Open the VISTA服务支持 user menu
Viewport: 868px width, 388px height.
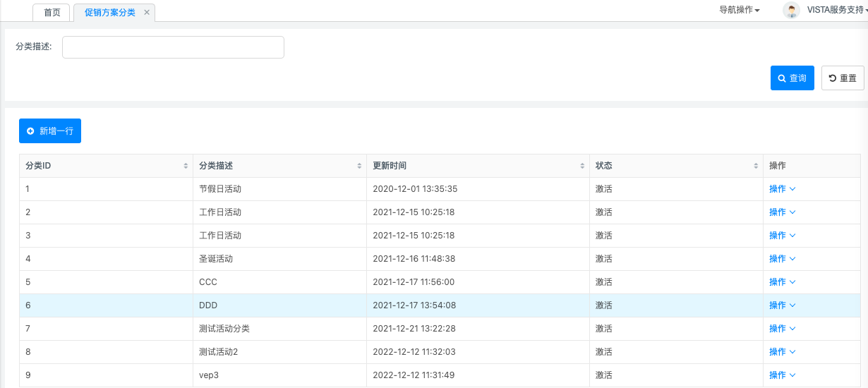click(x=837, y=10)
